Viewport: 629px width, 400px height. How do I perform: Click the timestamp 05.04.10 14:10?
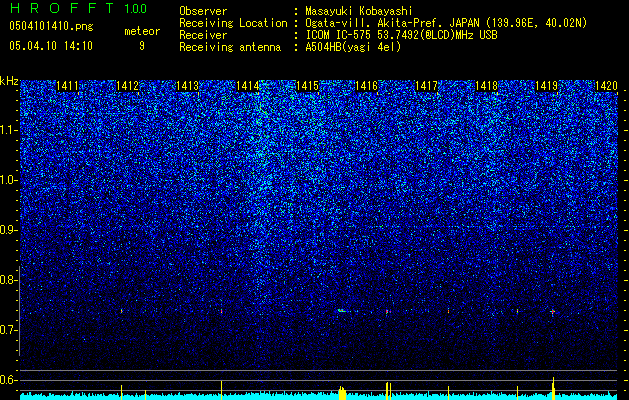[51, 46]
